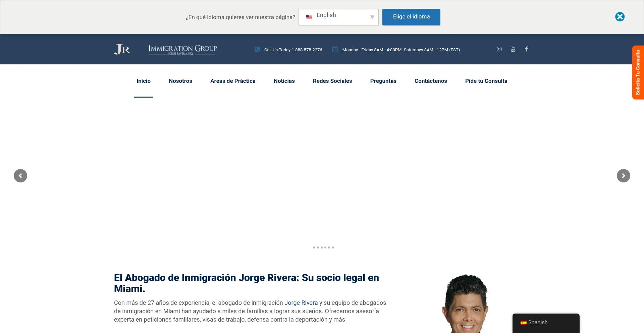
Task: Go to the Inicio menu item
Action: click(144, 81)
